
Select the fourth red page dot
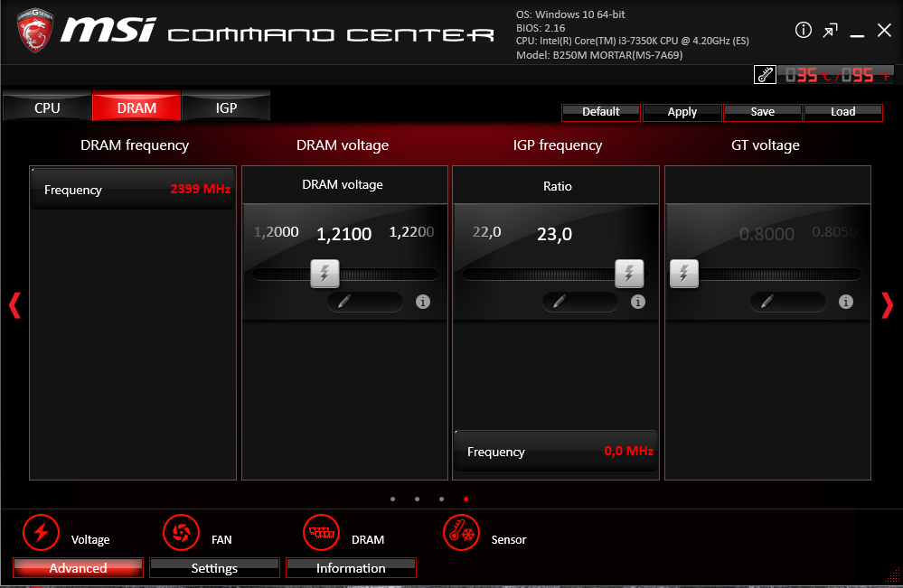tap(466, 499)
